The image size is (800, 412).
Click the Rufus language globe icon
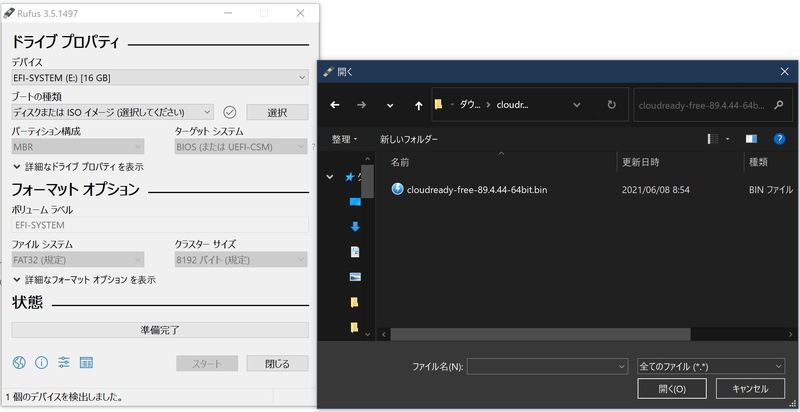point(19,363)
